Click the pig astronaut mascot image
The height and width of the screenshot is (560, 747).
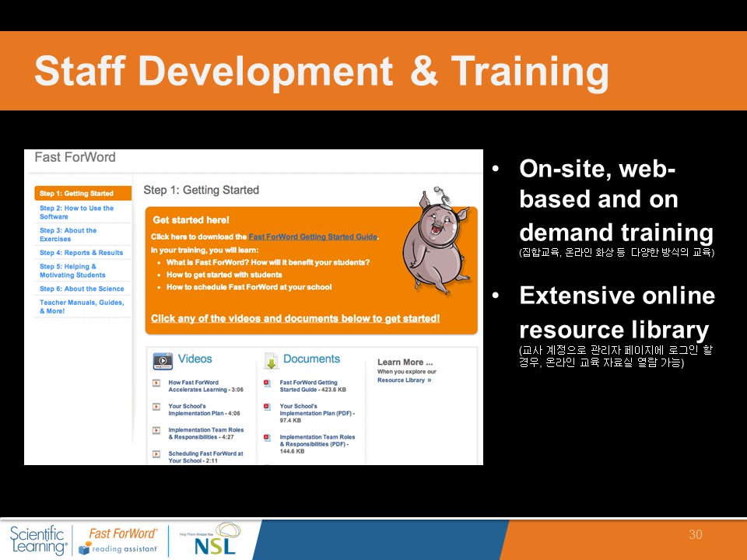[436, 241]
